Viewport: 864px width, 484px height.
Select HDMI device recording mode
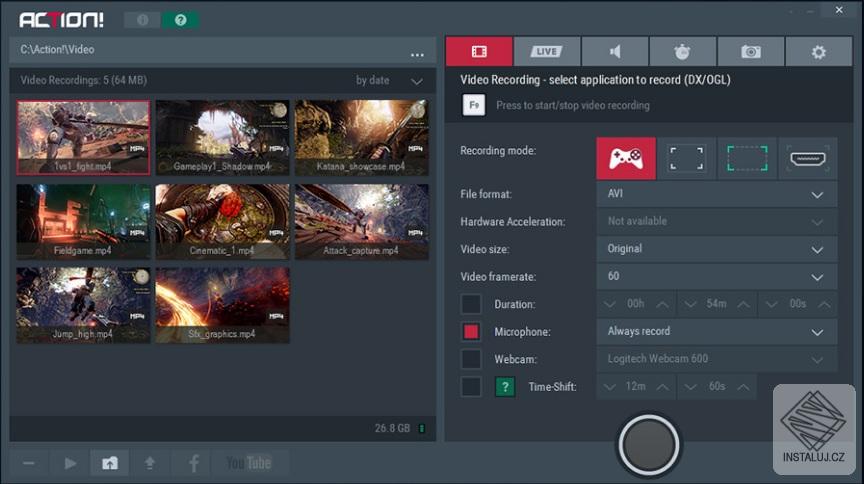click(x=807, y=158)
